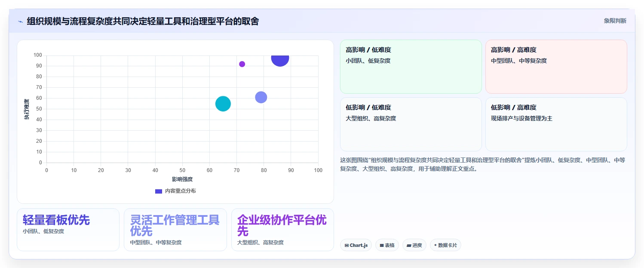Click the 执行难度 y-axis label
This screenshot has height=268, width=644.
[27, 109]
